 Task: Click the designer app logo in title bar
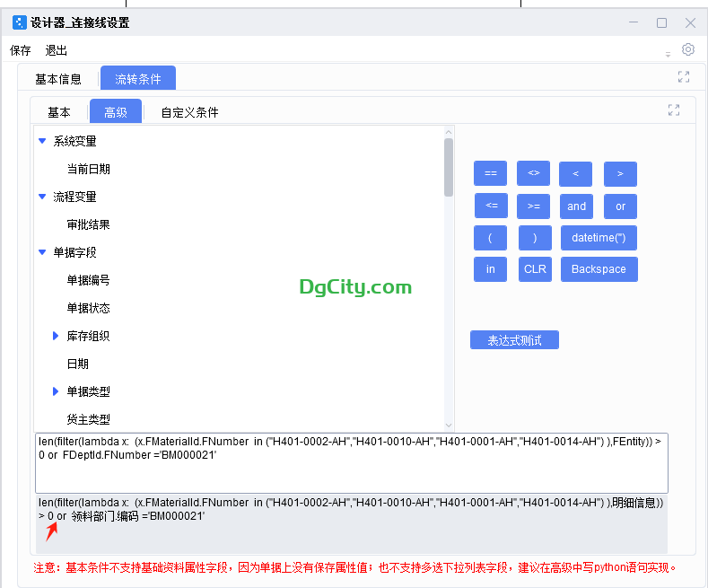[20, 22]
